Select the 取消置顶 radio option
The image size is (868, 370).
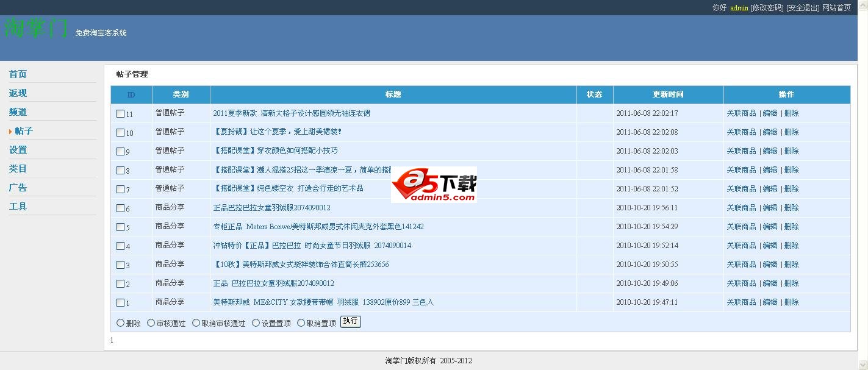(301, 323)
